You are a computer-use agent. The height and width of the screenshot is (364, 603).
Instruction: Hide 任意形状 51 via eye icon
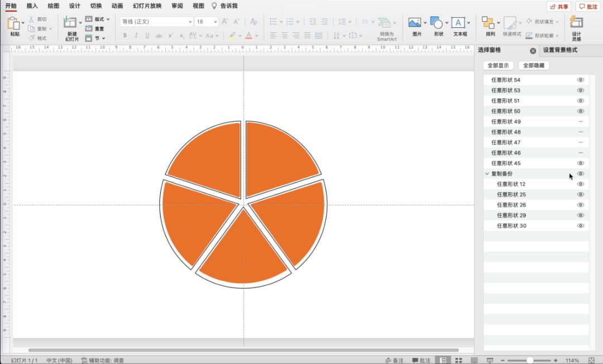pyautogui.click(x=580, y=100)
